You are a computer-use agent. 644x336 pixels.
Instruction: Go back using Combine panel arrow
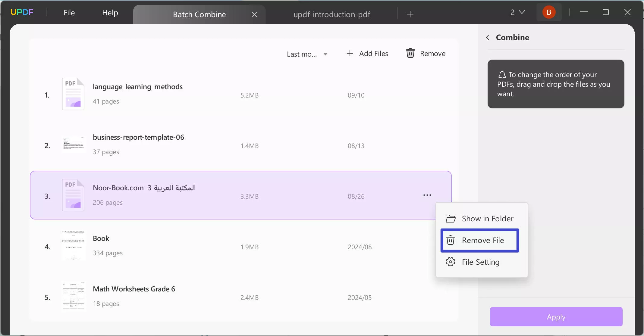[488, 37]
